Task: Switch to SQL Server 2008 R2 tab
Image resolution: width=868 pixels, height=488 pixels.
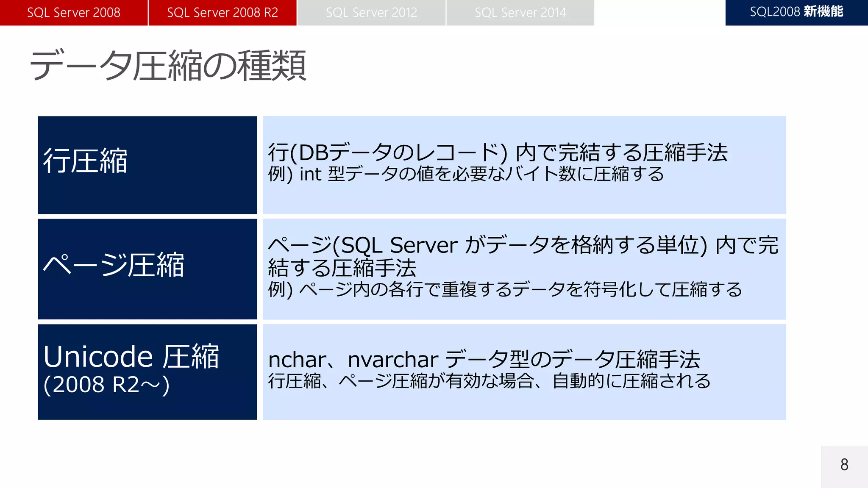Action: click(x=223, y=13)
